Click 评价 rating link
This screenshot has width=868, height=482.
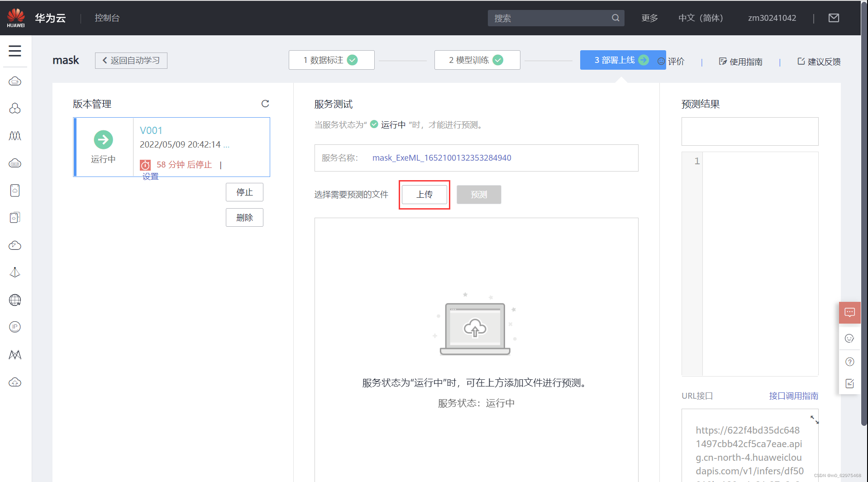pos(671,62)
